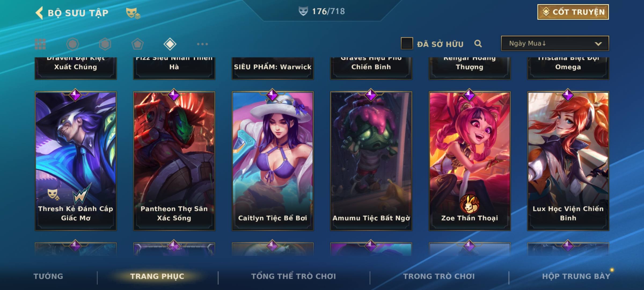This screenshot has width=644, height=290.
Task: Open the Trong Trò Chơi tab
Action: [x=439, y=276]
